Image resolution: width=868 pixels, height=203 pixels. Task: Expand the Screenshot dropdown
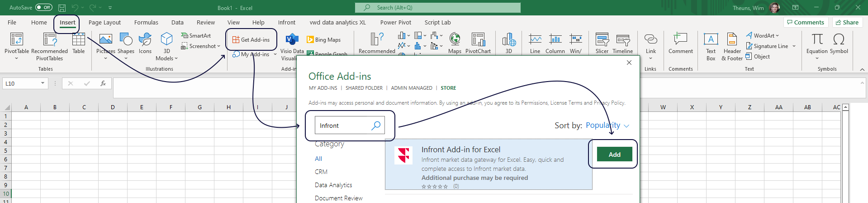[218, 46]
